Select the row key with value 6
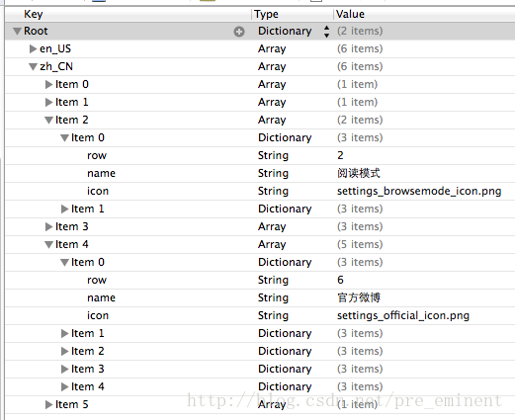This screenshot has width=515, height=420. tap(97, 280)
